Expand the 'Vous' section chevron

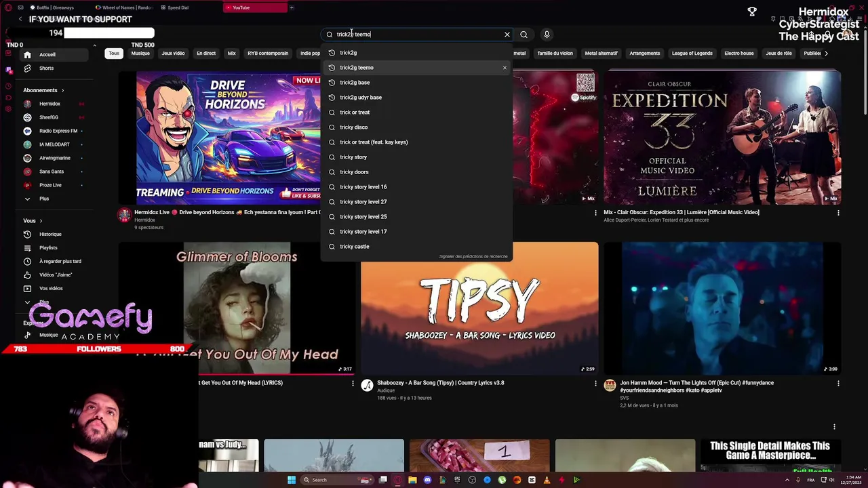pyautogui.click(x=41, y=220)
